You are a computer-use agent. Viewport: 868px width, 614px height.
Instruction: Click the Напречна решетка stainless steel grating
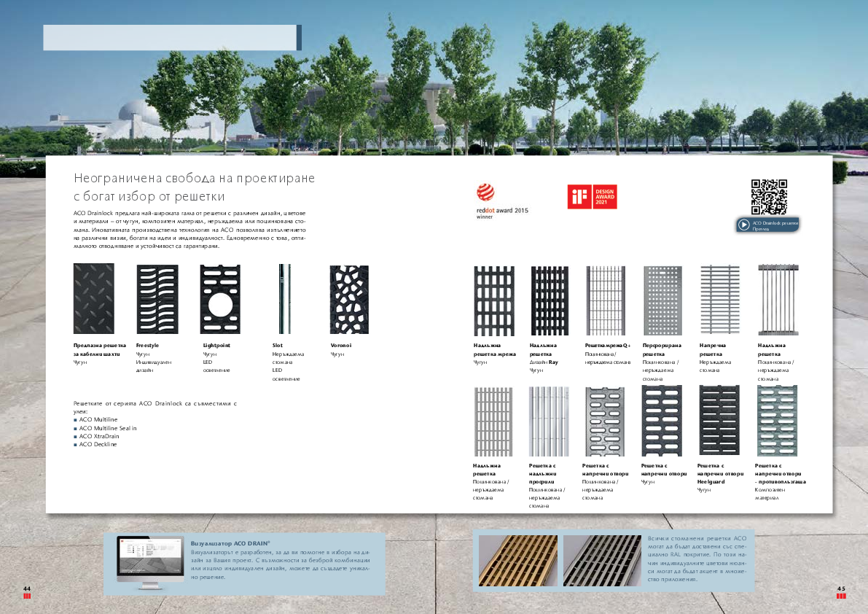click(719, 300)
